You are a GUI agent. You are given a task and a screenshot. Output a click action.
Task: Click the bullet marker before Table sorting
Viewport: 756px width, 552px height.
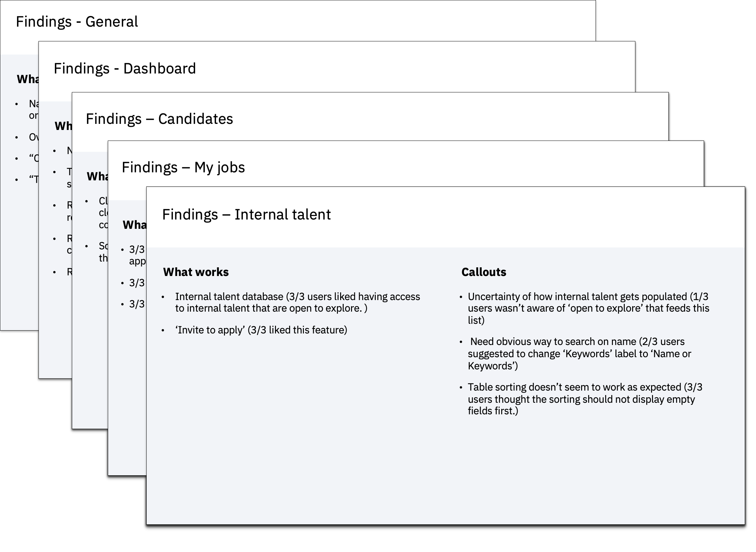[461, 388]
